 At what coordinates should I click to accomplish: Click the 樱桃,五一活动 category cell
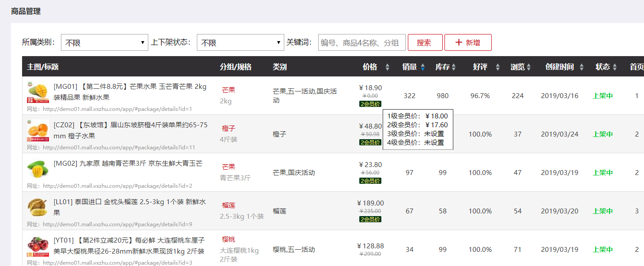(x=294, y=250)
